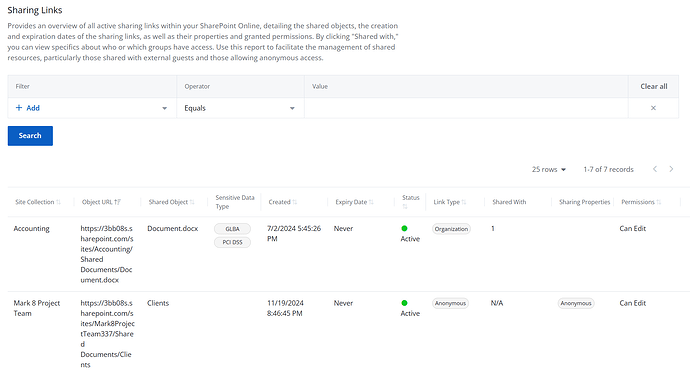Click the Sensitive Data Type column header

click(x=235, y=202)
